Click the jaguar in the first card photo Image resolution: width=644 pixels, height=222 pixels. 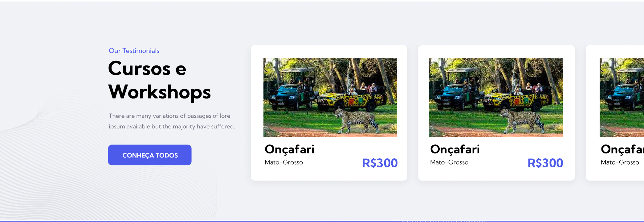[357, 120]
